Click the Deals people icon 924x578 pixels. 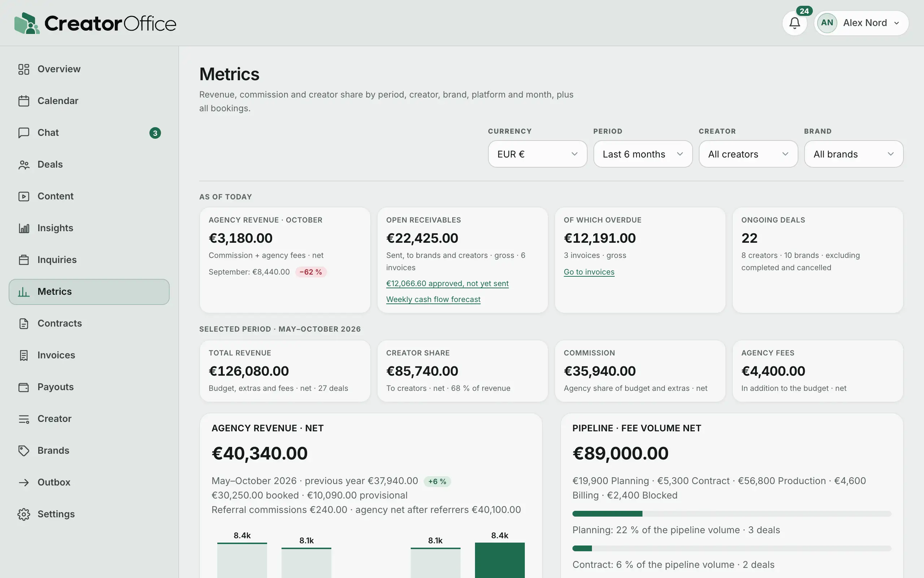(24, 164)
